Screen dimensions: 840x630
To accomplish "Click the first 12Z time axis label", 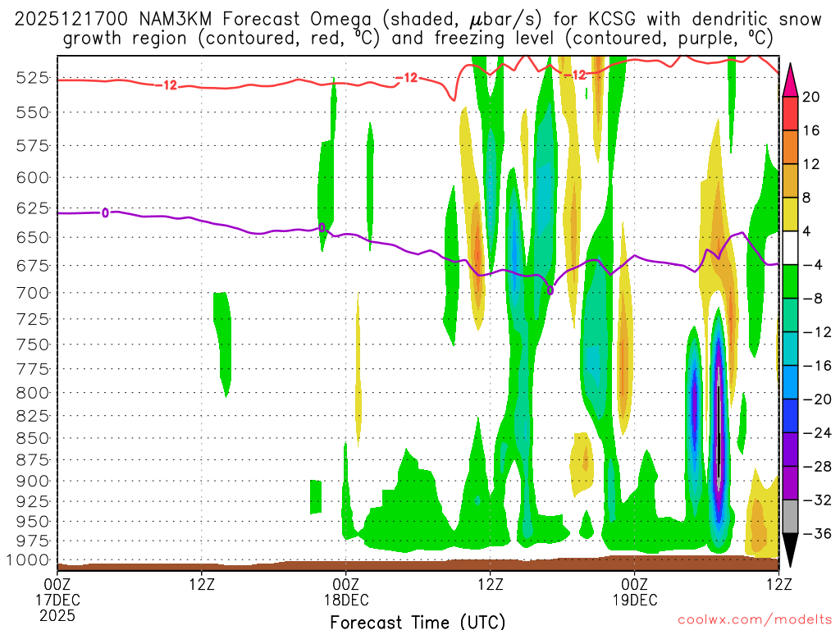I will tap(202, 584).
